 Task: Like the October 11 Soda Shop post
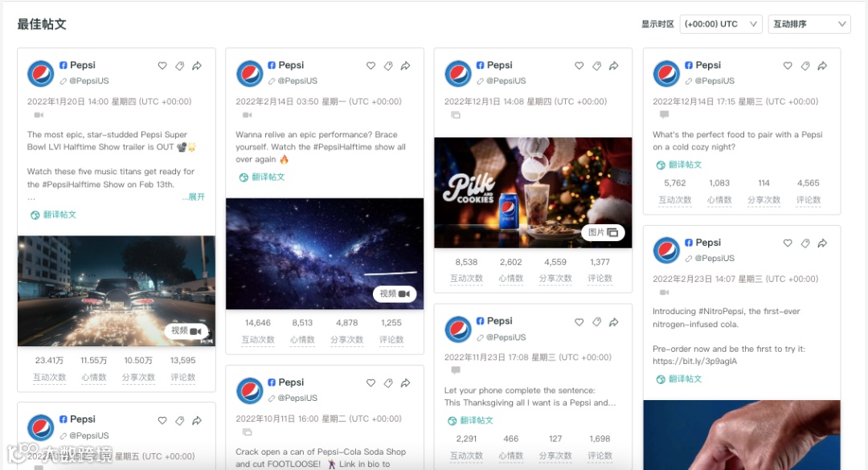pos(371,383)
